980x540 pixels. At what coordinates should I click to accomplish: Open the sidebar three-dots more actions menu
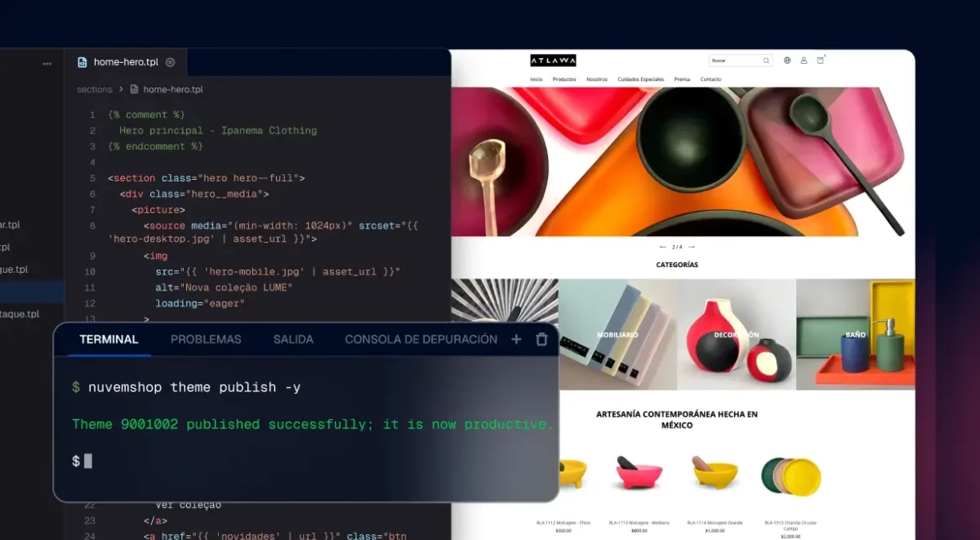47,63
